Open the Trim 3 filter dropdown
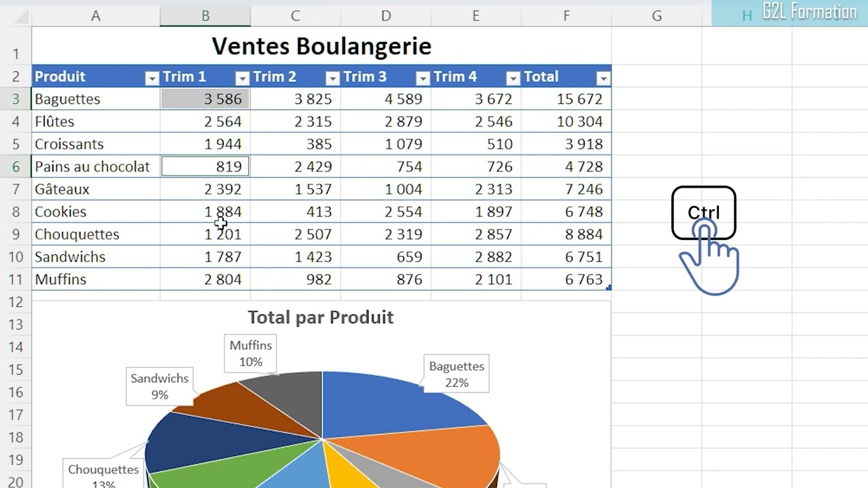 point(422,79)
